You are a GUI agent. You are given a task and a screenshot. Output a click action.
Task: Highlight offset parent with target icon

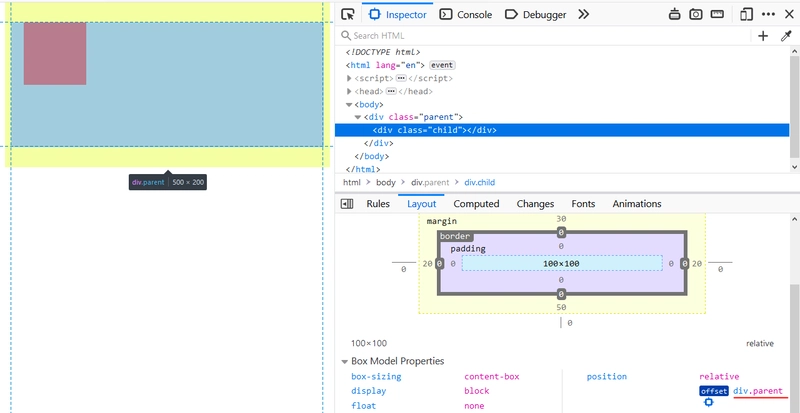(x=708, y=402)
